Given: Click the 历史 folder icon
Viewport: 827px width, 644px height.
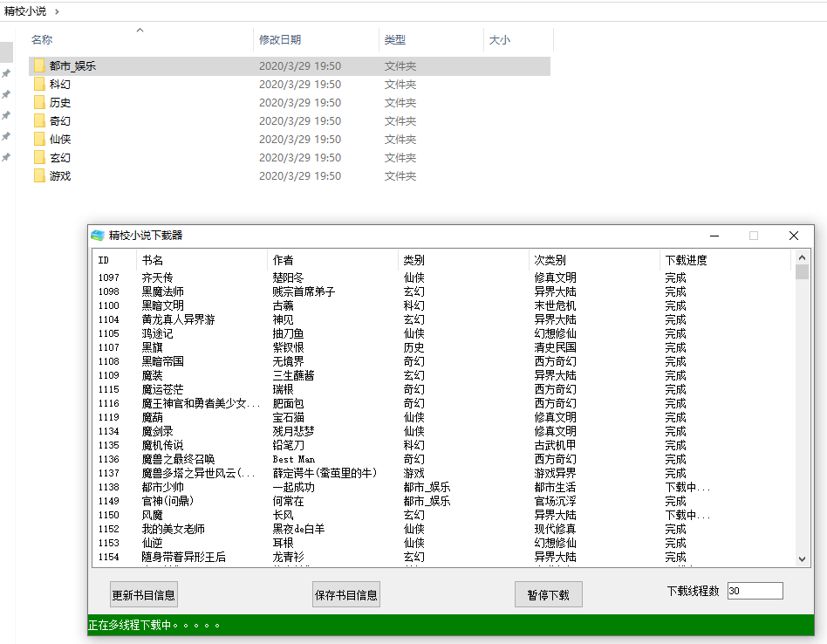Looking at the screenshot, I should coord(38,103).
